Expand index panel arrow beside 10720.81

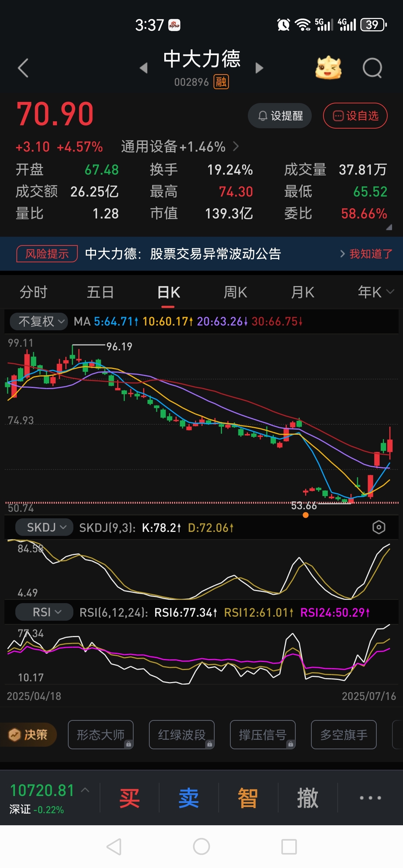(x=85, y=790)
